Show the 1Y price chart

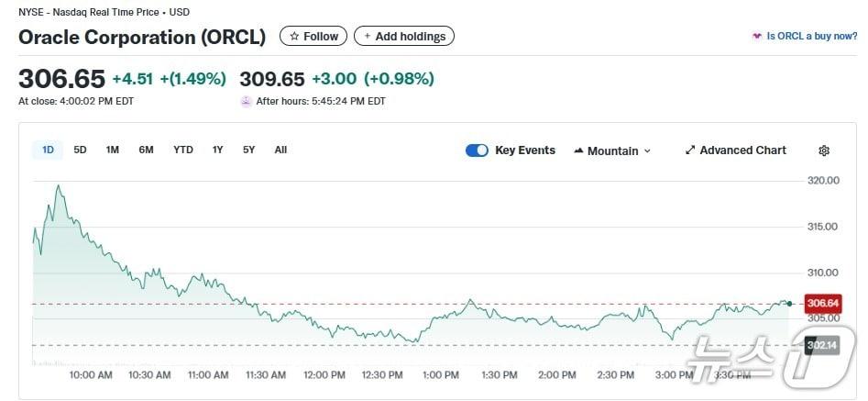click(217, 150)
